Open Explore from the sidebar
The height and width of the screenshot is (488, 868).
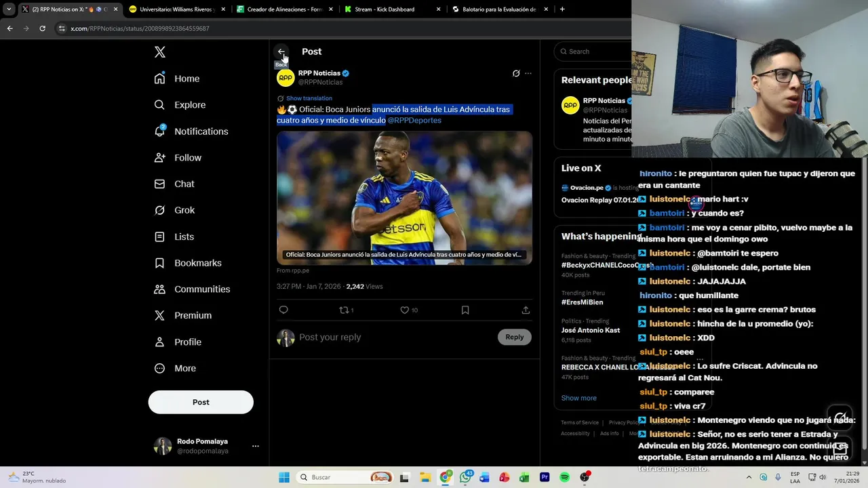[x=180, y=105]
